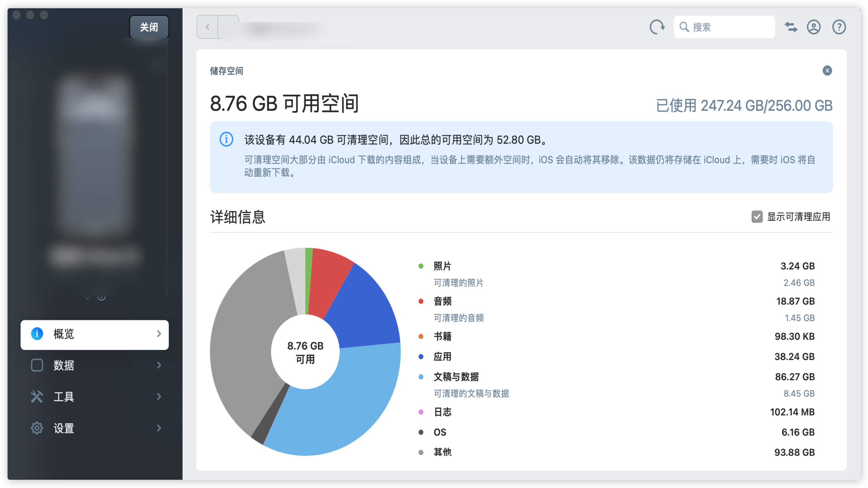The width and height of the screenshot is (868, 488).
Task: Click the 概览 info icon in the sidebar
Action: [x=37, y=334]
